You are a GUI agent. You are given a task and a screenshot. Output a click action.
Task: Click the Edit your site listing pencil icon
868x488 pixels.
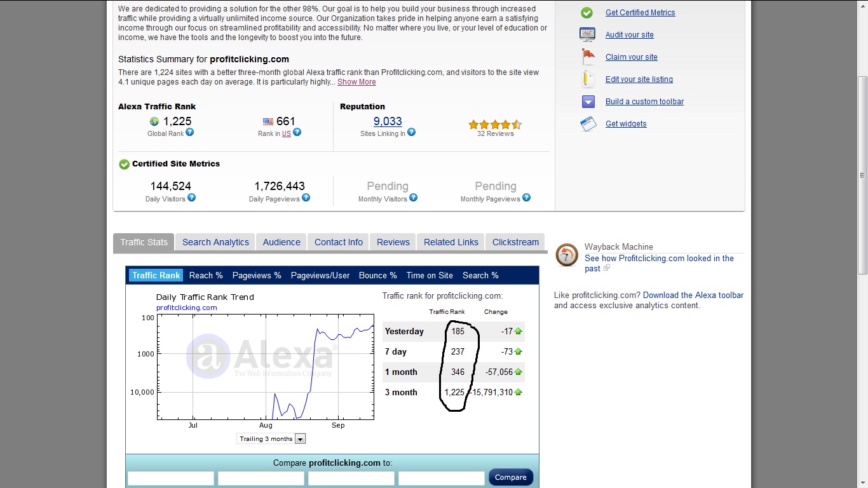tap(588, 79)
